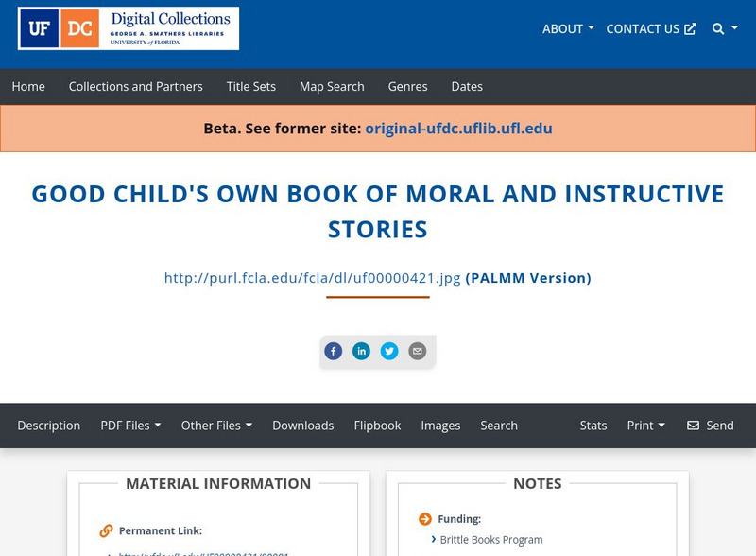Image resolution: width=756 pixels, height=556 pixels.
Task: Share this item on Twitter
Action: (389, 351)
